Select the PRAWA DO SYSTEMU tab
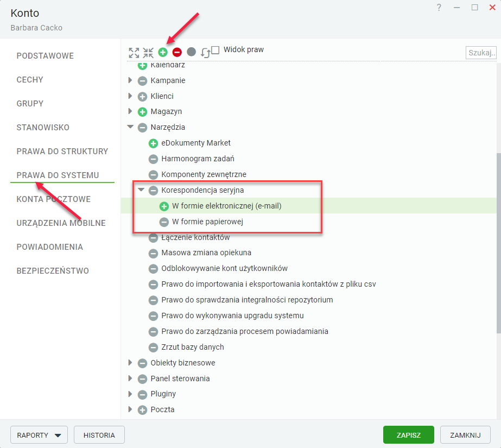The height and width of the screenshot is (448, 501). point(58,175)
